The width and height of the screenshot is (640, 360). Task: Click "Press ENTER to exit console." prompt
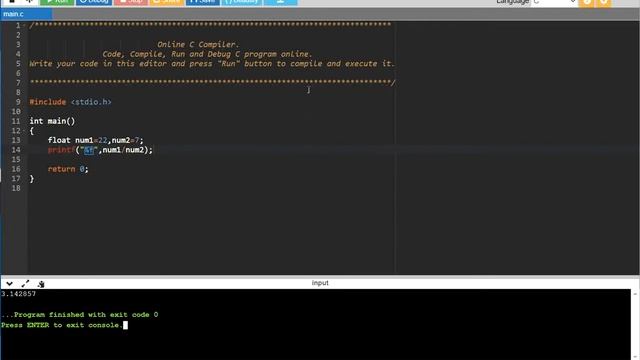[x=62, y=325]
